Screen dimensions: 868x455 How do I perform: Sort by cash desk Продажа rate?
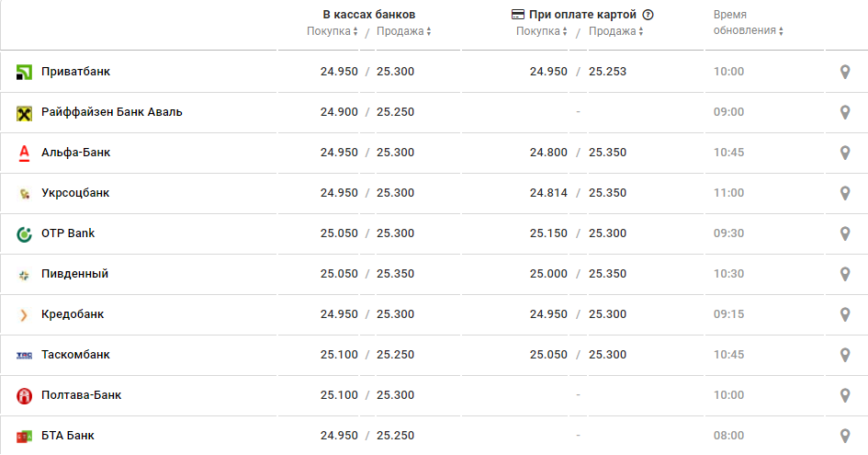403,31
